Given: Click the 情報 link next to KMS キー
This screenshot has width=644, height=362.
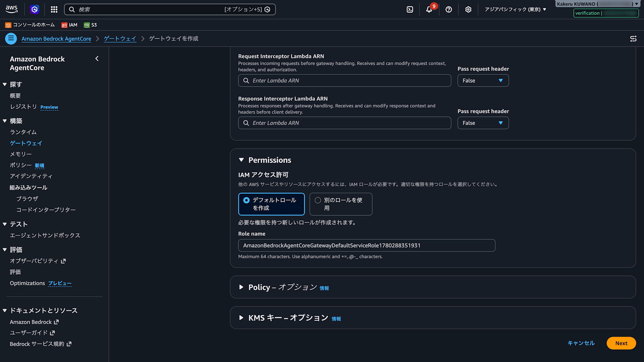Looking at the screenshot, I should tap(336, 319).
